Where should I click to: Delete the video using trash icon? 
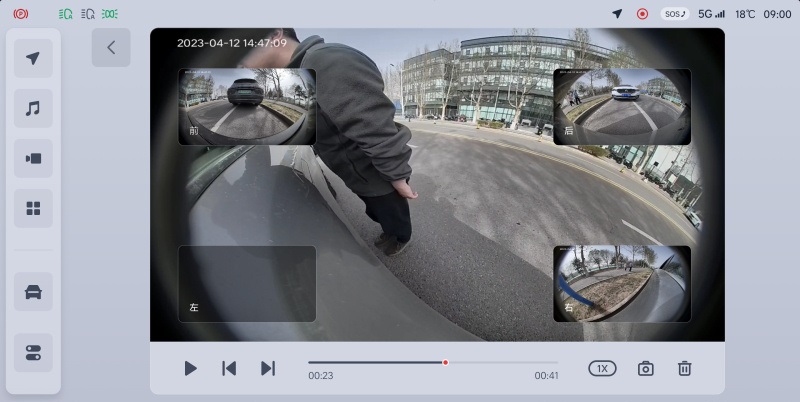point(684,368)
